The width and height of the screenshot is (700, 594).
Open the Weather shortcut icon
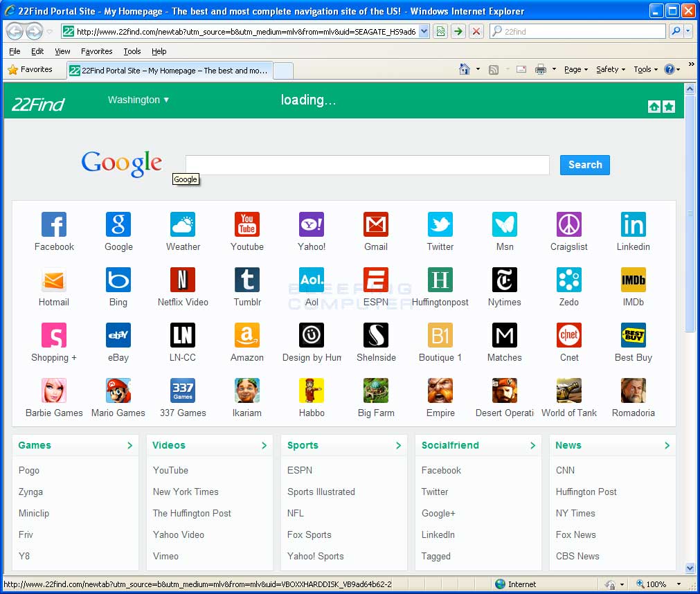(x=183, y=224)
